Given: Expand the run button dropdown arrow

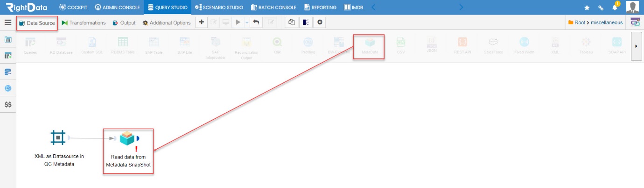Looking at the screenshot, I should tap(247, 22).
